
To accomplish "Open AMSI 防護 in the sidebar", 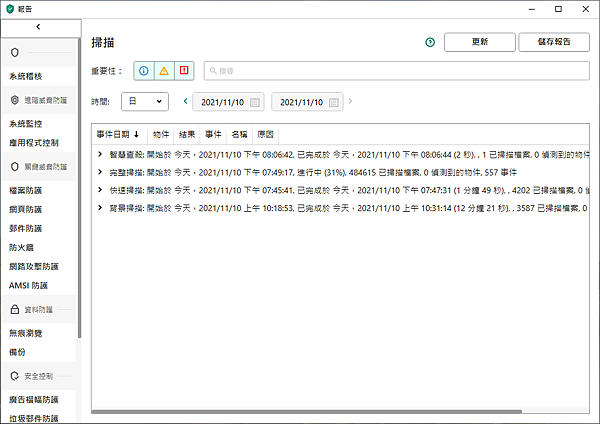I will (28, 285).
